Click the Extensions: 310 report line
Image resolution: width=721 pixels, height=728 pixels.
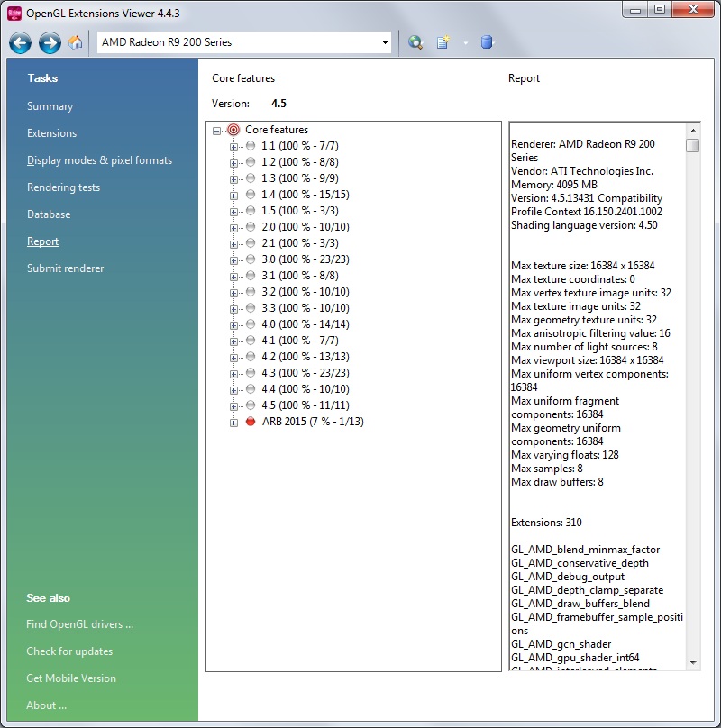(546, 523)
